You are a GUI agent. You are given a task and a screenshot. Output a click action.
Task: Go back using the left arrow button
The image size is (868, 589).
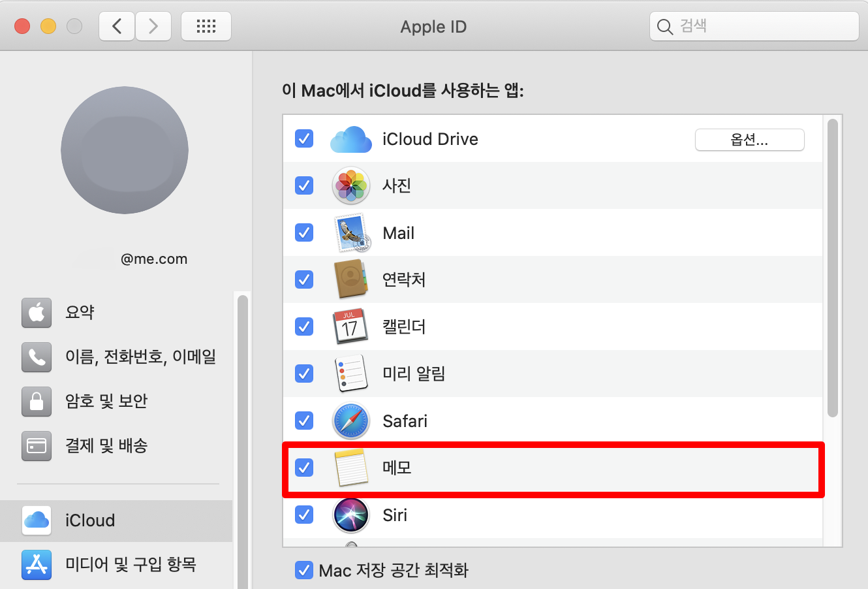(x=116, y=25)
